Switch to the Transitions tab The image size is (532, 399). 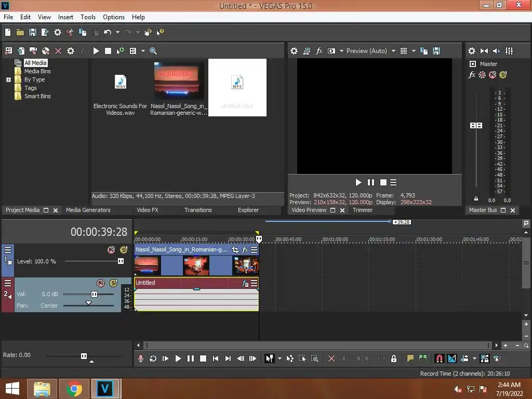pos(198,210)
